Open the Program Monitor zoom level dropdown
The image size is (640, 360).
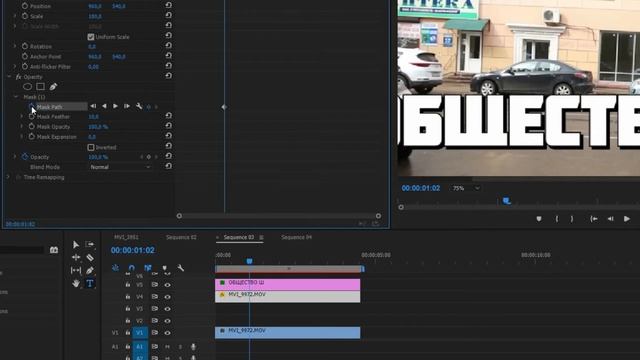pyautogui.click(x=466, y=188)
